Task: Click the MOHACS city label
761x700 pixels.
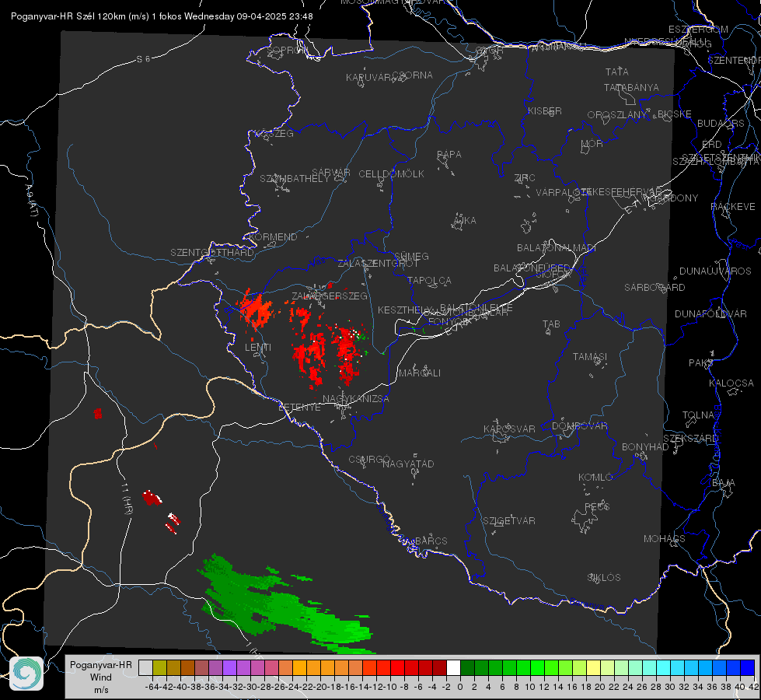Action: [x=664, y=539]
